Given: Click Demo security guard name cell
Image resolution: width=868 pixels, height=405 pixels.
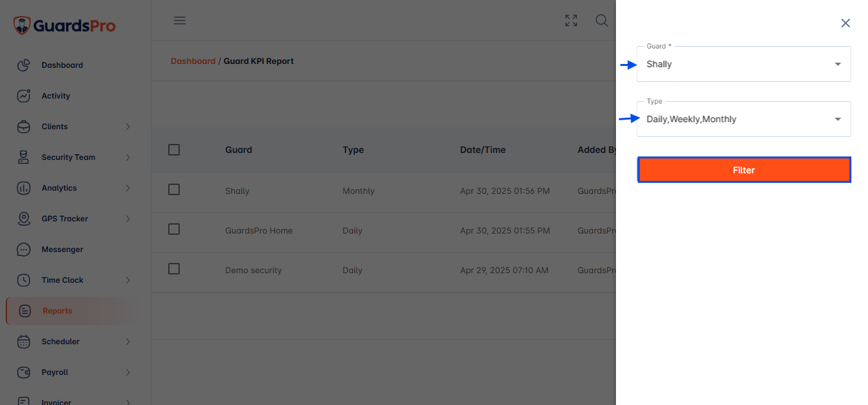Looking at the screenshot, I should coord(253,271).
